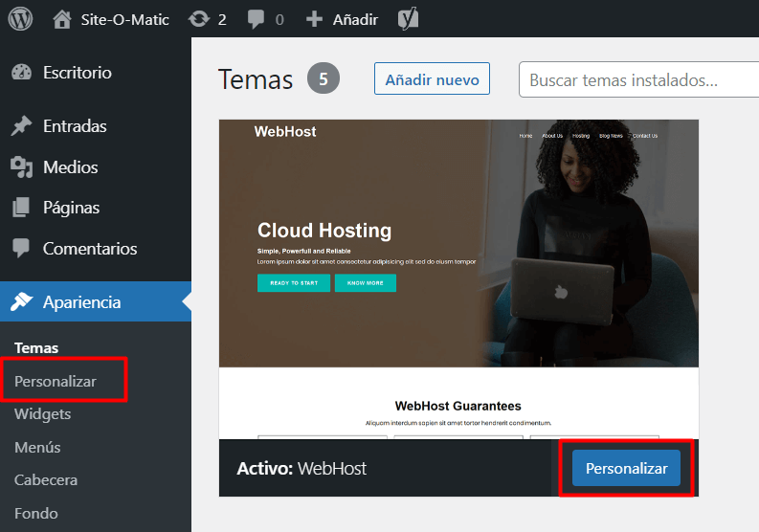This screenshot has width=759, height=532.
Task: Click the theme count badge 5
Action: click(324, 78)
